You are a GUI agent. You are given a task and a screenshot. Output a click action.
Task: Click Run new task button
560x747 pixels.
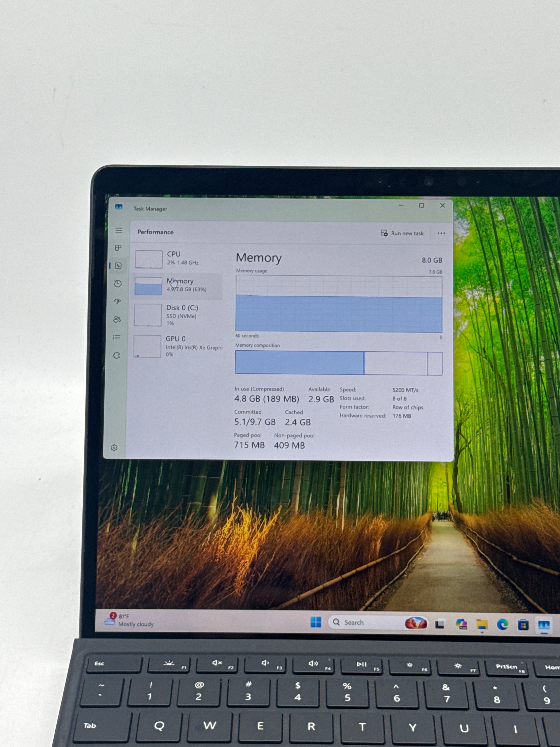tap(402, 233)
